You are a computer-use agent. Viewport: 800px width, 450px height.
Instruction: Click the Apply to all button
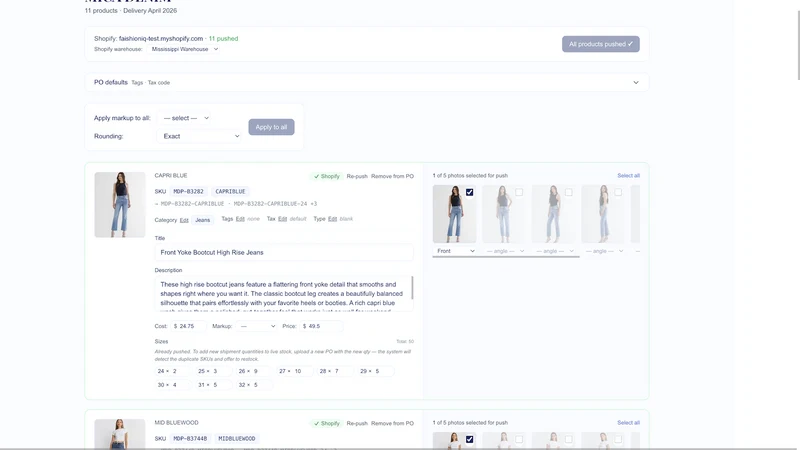271,127
